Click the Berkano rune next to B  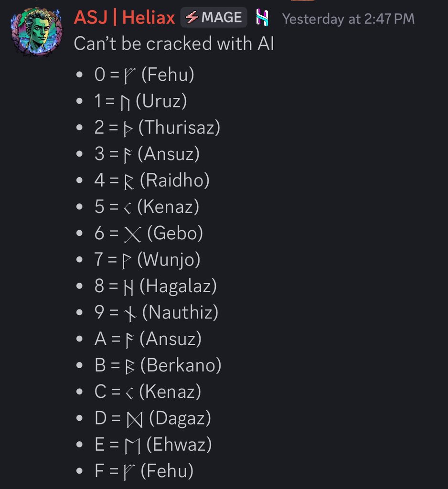pyautogui.click(x=130, y=367)
